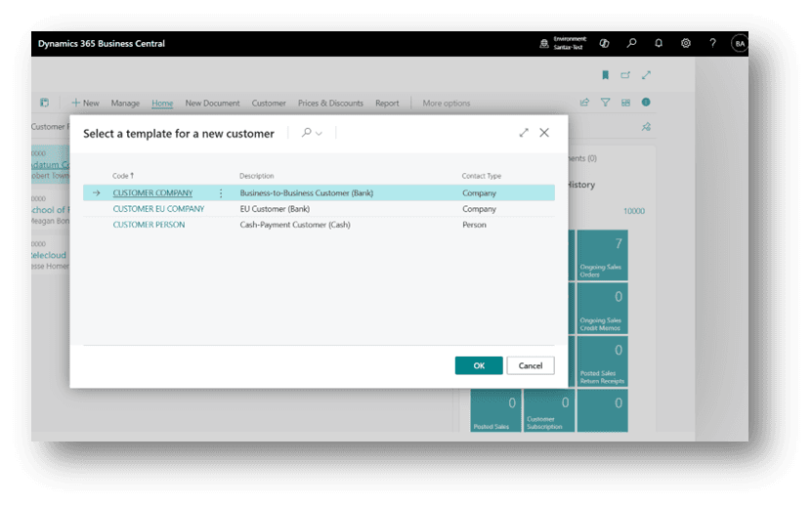Image resolution: width=812 pixels, height=505 pixels.
Task: Expand the search dropdown chevron in dialog
Action: pyautogui.click(x=319, y=133)
